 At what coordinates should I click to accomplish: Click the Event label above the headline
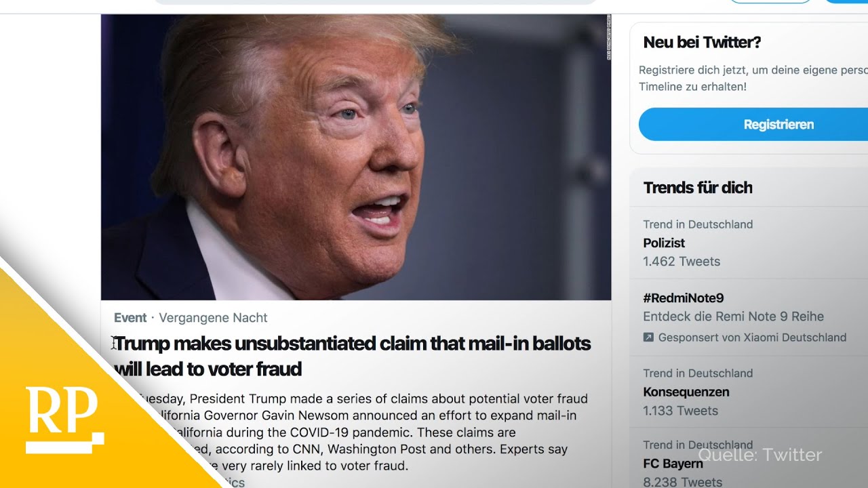click(130, 318)
